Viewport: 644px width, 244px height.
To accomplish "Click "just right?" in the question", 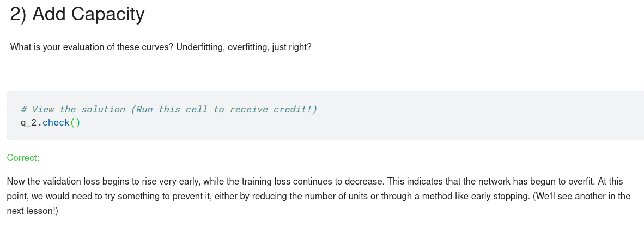I will 292,47.
